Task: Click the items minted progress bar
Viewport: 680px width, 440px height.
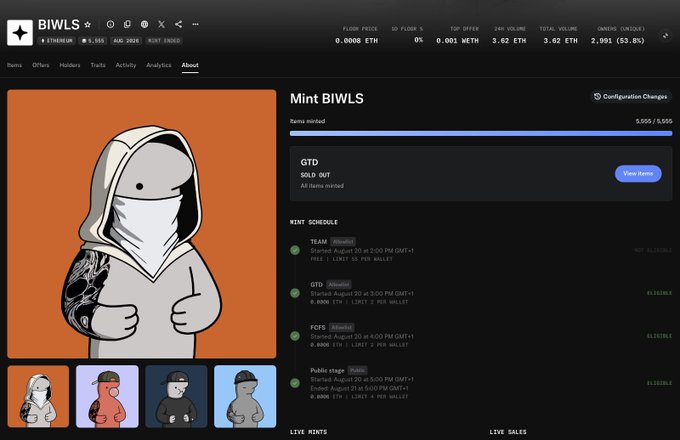Action: pyautogui.click(x=481, y=134)
